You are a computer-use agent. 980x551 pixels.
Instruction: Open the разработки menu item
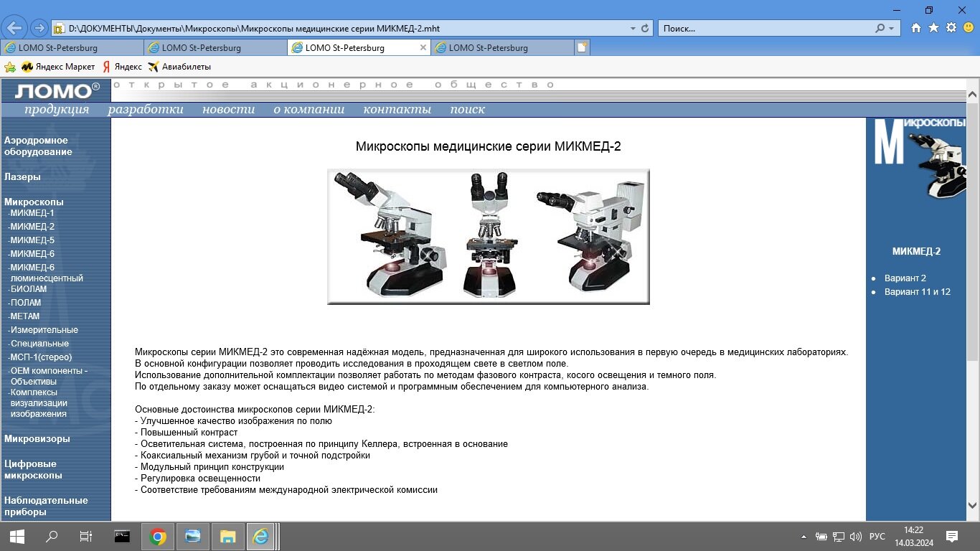pos(146,110)
